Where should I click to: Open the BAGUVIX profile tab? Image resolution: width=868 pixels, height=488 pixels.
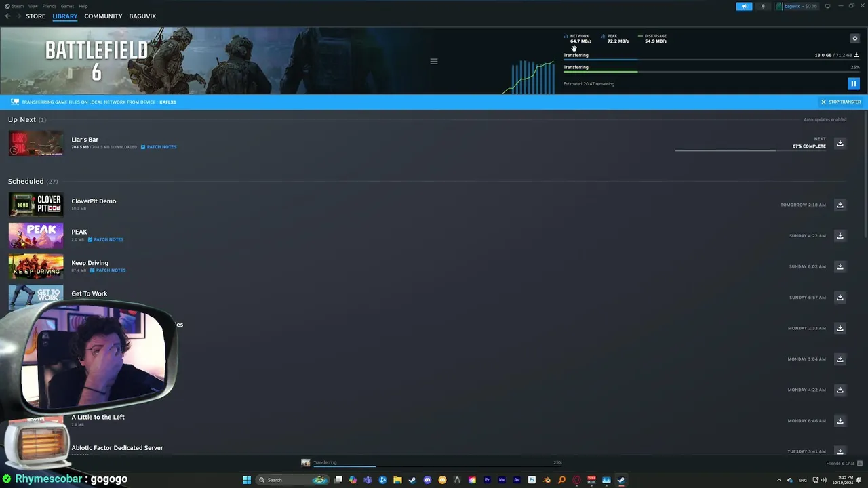pyautogui.click(x=142, y=16)
